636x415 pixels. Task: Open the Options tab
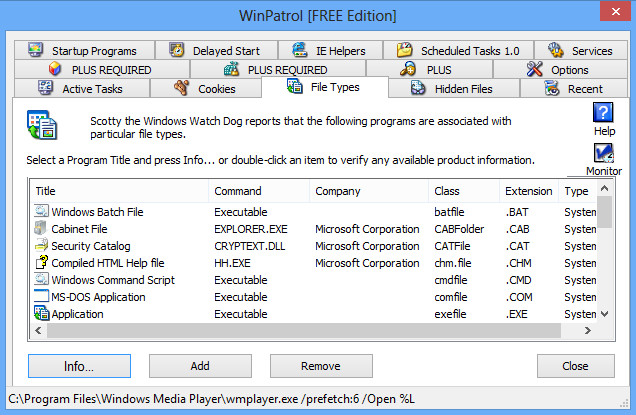[560, 69]
